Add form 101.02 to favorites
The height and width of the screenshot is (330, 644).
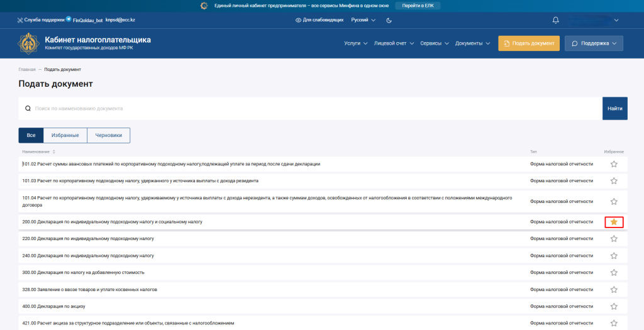(614, 164)
